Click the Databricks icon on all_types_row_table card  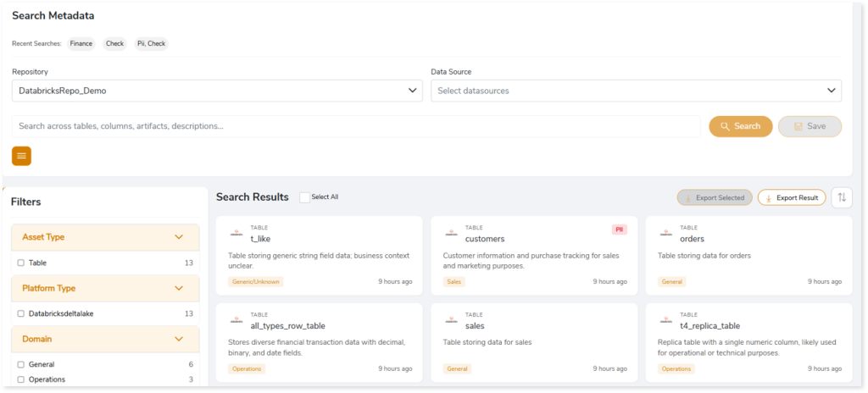(x=236, y=320)
